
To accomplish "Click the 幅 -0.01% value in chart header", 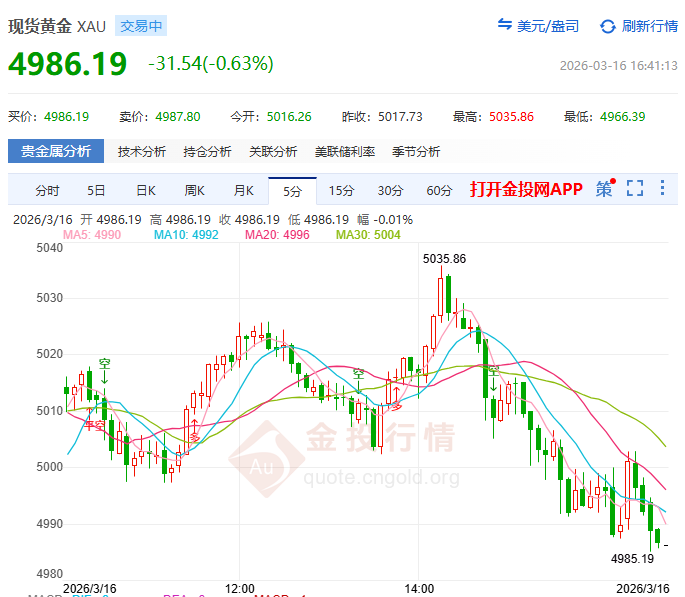I will coord(385,220).
